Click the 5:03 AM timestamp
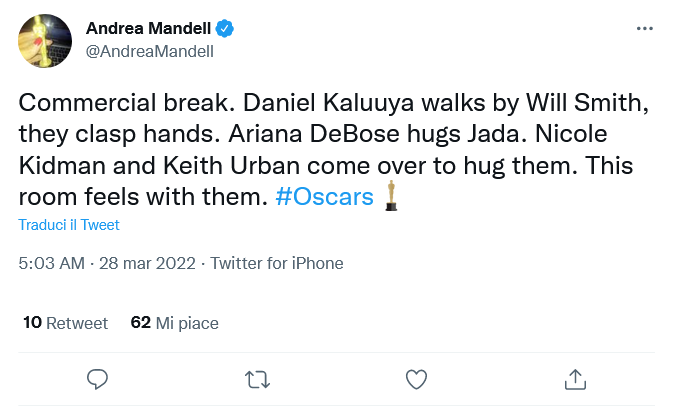Image resolution: width=677 pixels, height=408 pixels. [x=52, y=264]
